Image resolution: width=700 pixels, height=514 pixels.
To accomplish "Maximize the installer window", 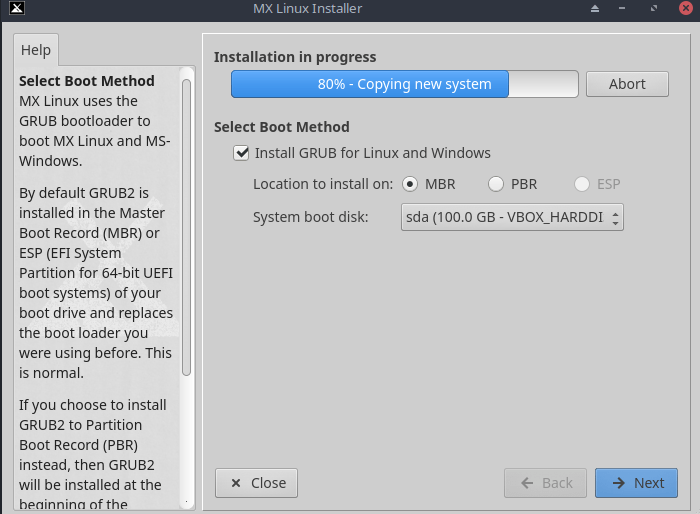I will [x=654, y=8].
